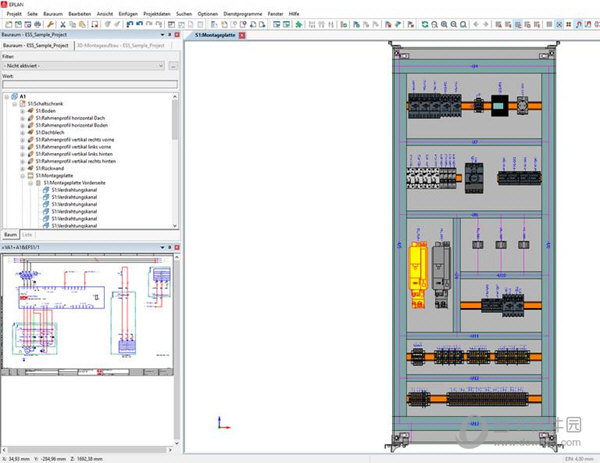This screenshot has height=463, width=600.
Task: Click the filter browse button with three dots
Action: coord(175,66)
